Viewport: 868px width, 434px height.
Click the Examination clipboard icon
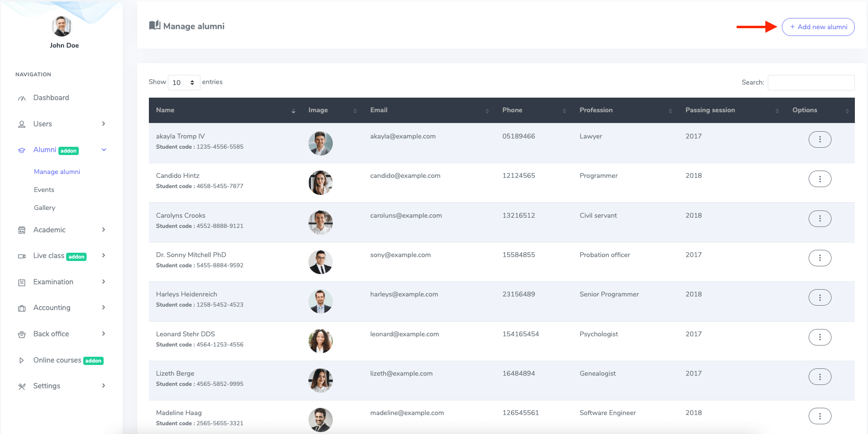pos(22,282)
